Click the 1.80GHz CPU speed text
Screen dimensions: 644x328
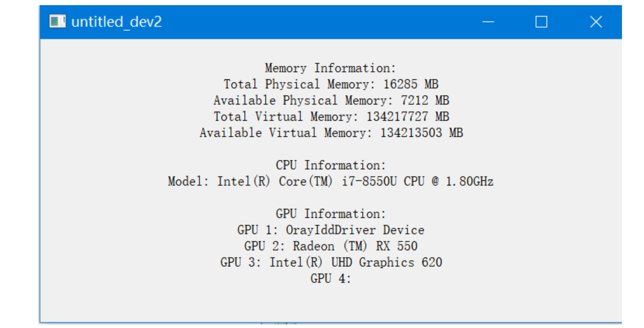click(x=469, y=181)
